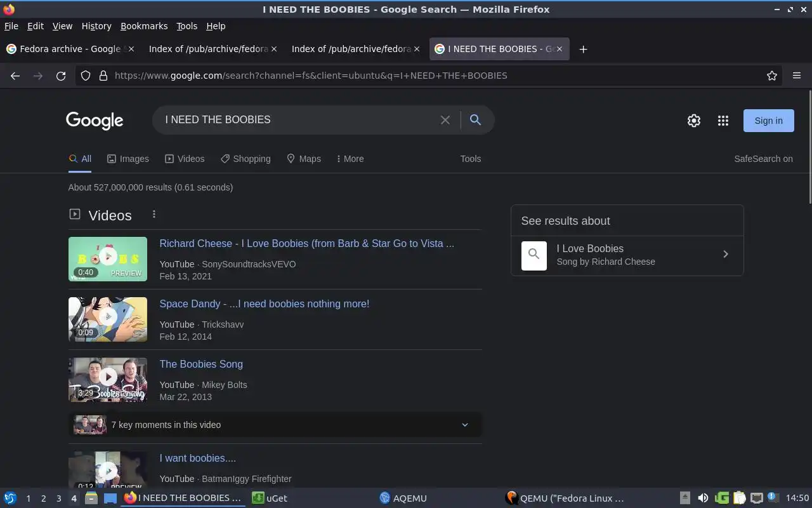
Task: Focus the Google search input field
Action: tap(298, 119)
